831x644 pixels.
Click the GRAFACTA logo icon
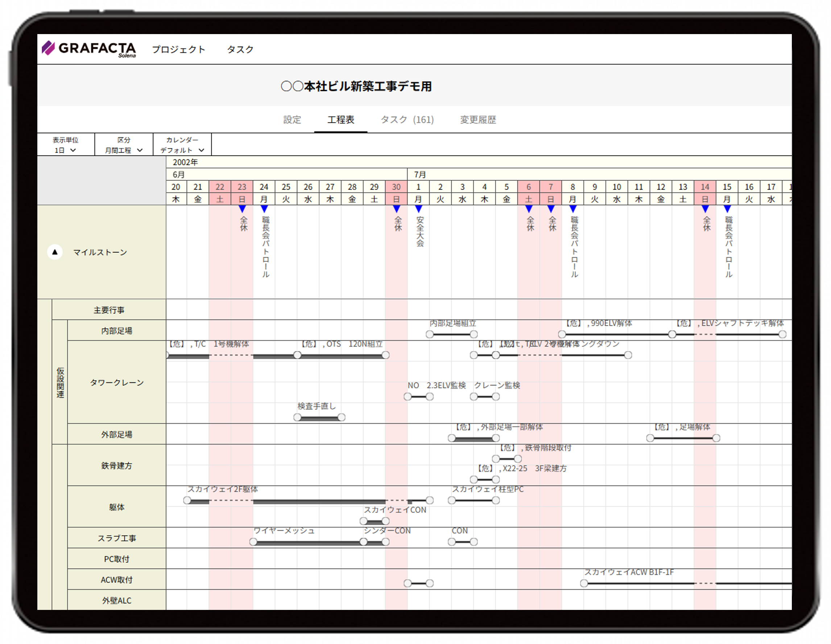click(48, 48)
